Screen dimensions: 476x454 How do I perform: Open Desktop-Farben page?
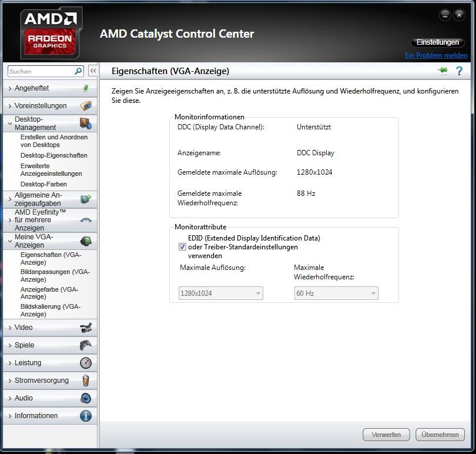coord(43,184)
